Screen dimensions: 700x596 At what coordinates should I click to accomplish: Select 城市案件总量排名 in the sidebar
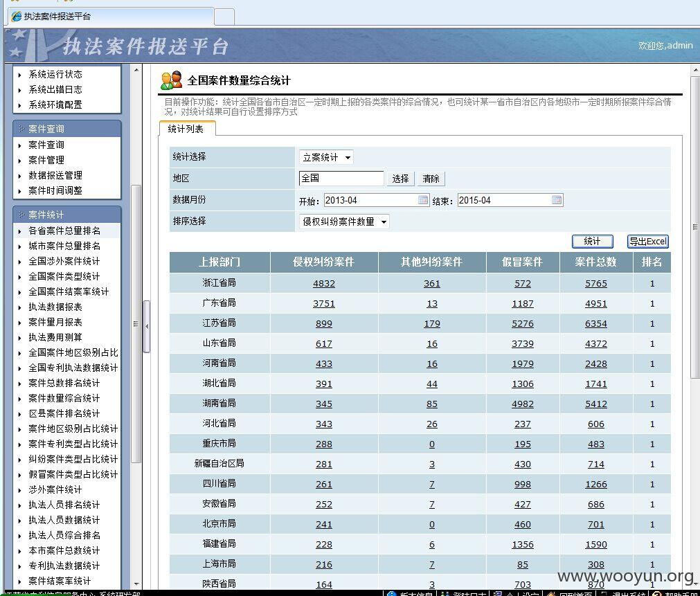(x=64, y=246)
